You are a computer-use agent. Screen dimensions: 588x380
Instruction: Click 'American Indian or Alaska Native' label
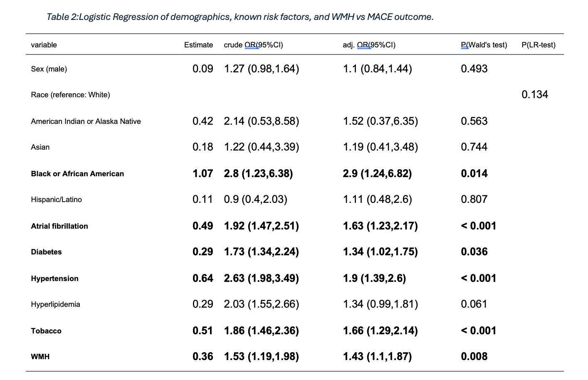[86, 121]
